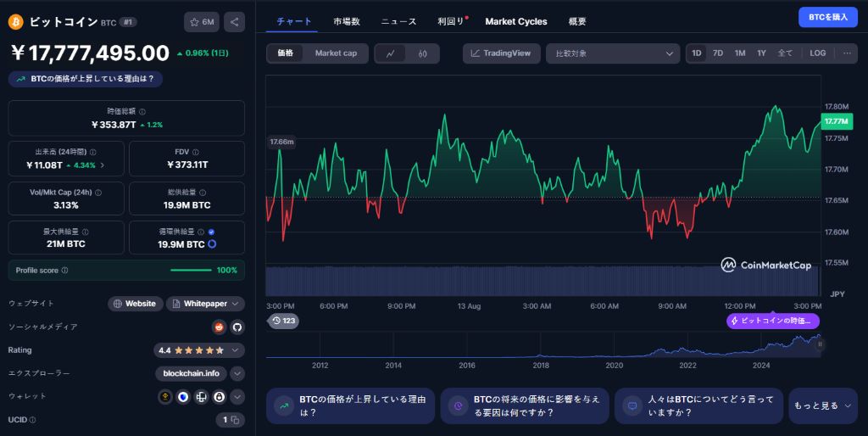This screenshot has height=436, width=868.
Task: Click the 出来高 (24時間) info icon
Action: [93, 153]
